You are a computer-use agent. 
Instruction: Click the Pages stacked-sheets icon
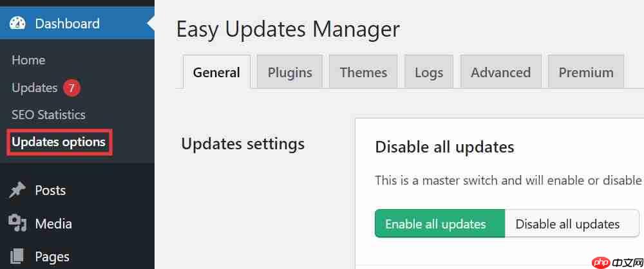click(17, 257)
